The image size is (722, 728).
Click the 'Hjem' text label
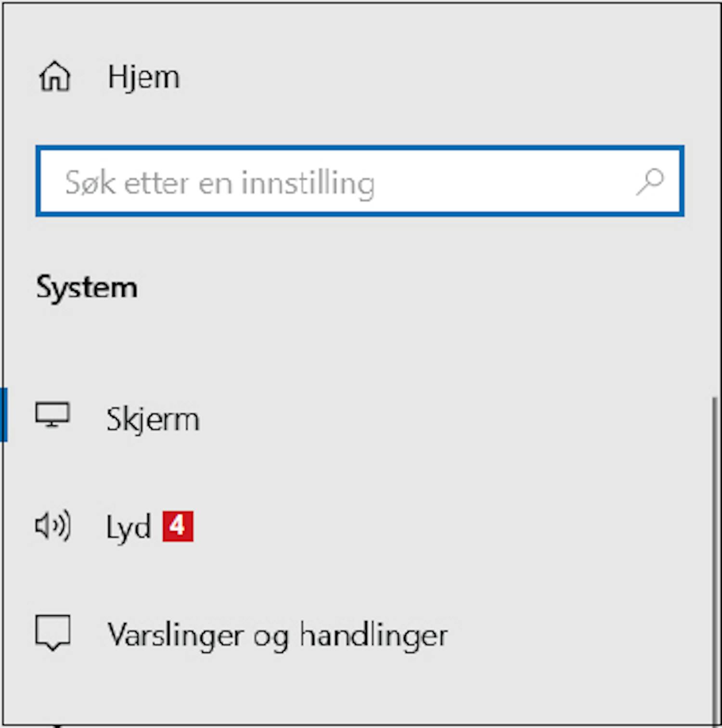[143, 77]
